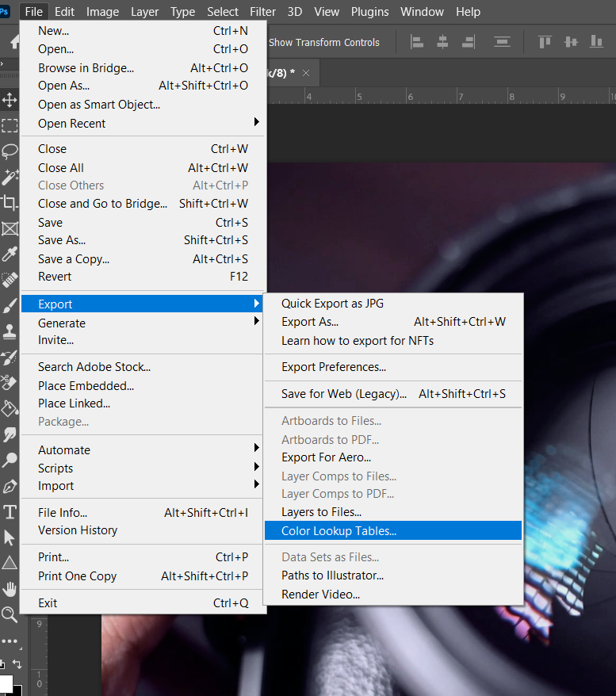Expand the Automate submenu

coord(143,449)
